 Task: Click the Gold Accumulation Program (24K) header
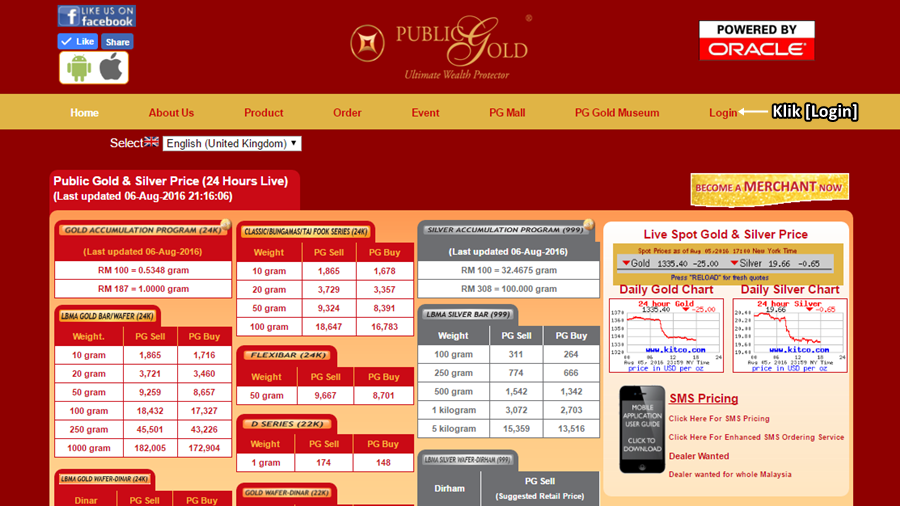[x=143, y=230]
